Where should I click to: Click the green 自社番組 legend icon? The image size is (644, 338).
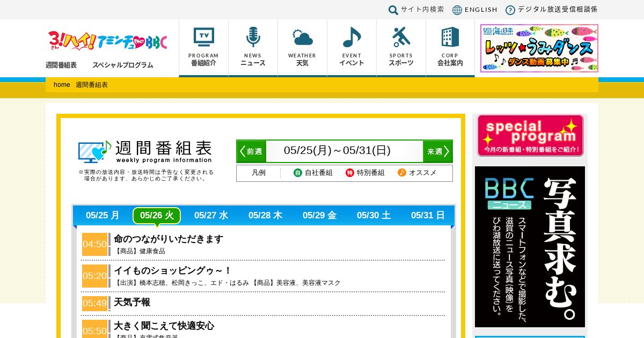pos(298,173)
